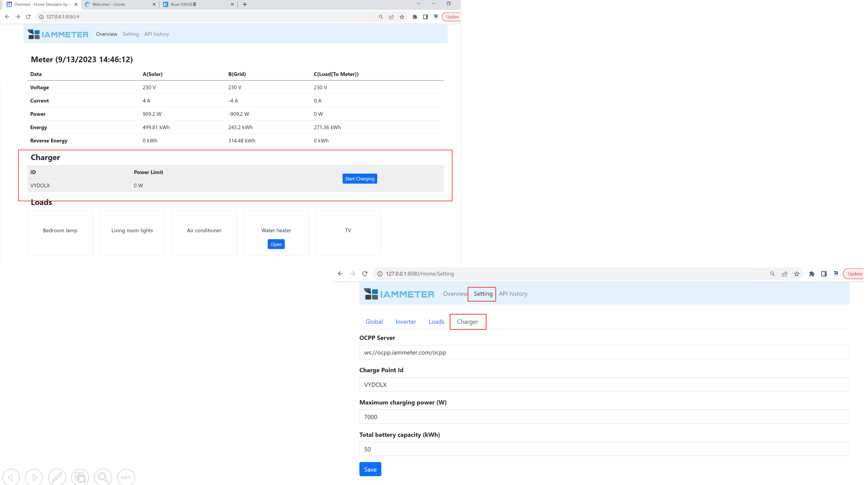Save the charger settings
This screenshot has height=485, width=868.
click(x=370, y=469)
